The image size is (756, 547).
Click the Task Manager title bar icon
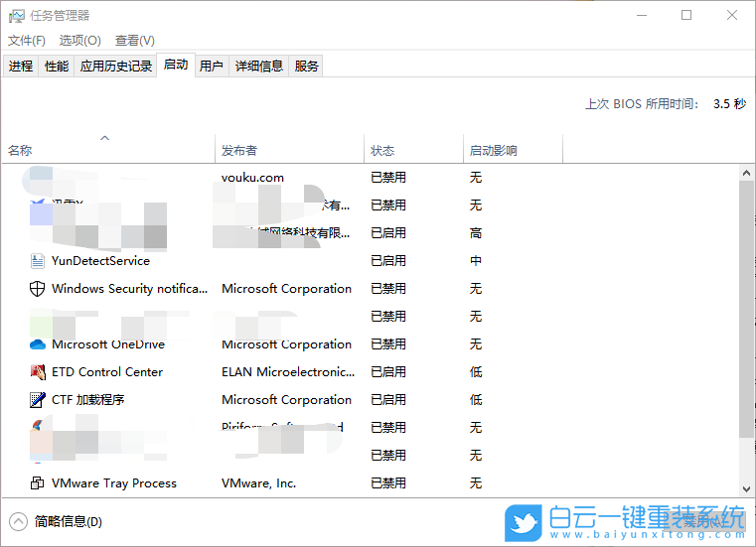[x=16, y=16]
